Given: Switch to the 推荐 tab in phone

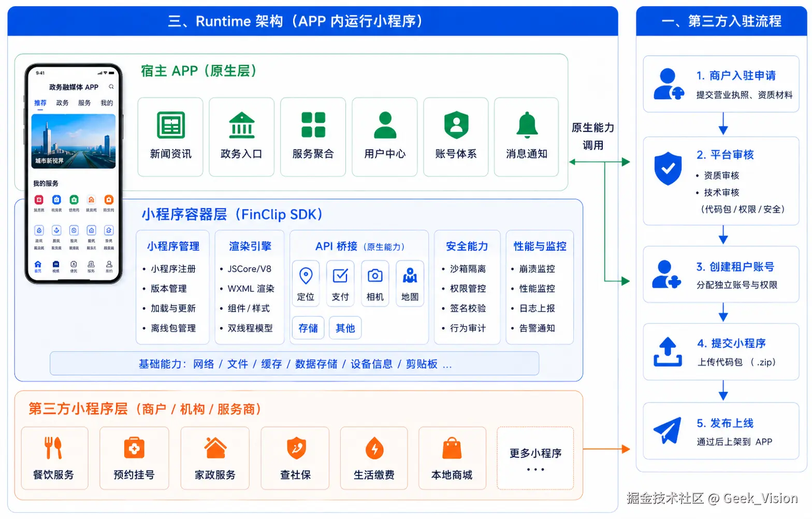Looking at the screenshot, I should pos(40,103).
